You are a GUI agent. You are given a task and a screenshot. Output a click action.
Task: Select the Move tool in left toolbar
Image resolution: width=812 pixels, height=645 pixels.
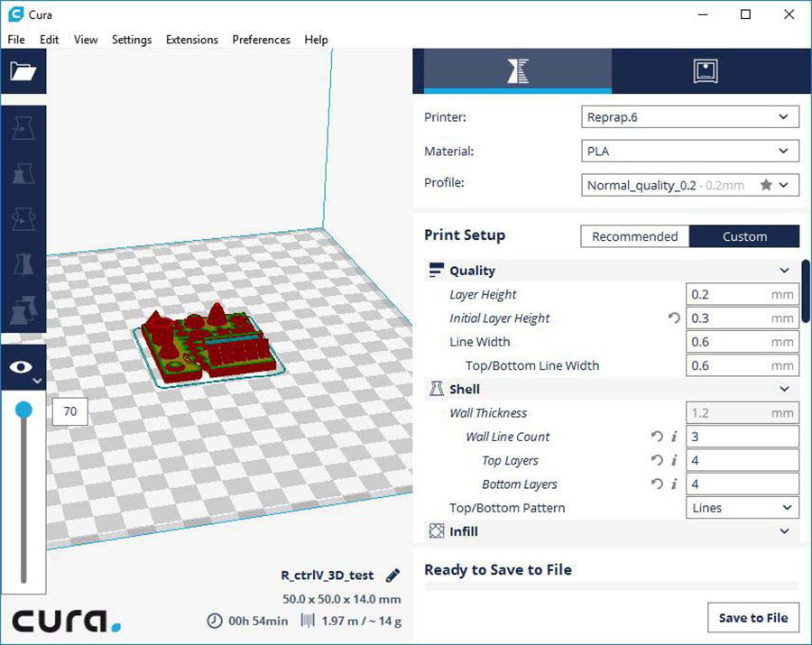point(23,128)
